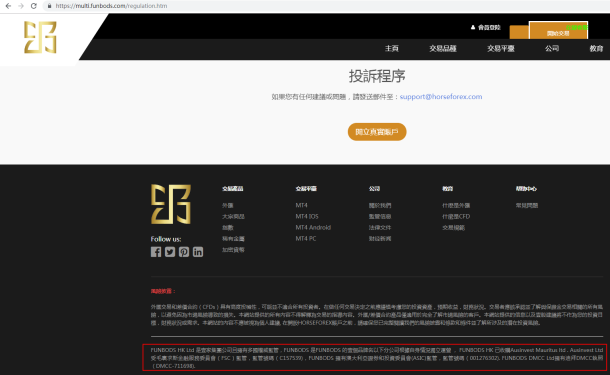Click the 監管信息 footer link
610x375 pixels.
click(380, 216)
